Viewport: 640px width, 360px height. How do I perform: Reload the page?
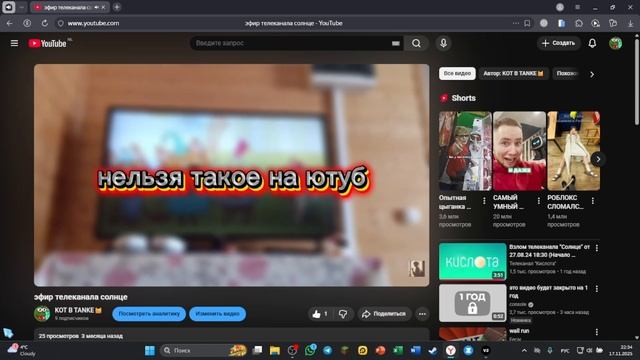(44, 23)
